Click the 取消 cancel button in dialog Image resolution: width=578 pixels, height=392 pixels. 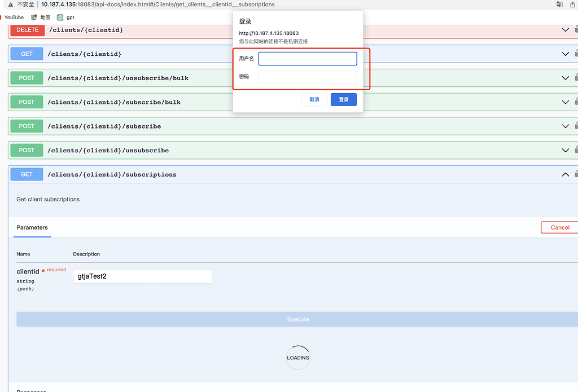coord(314,100)
